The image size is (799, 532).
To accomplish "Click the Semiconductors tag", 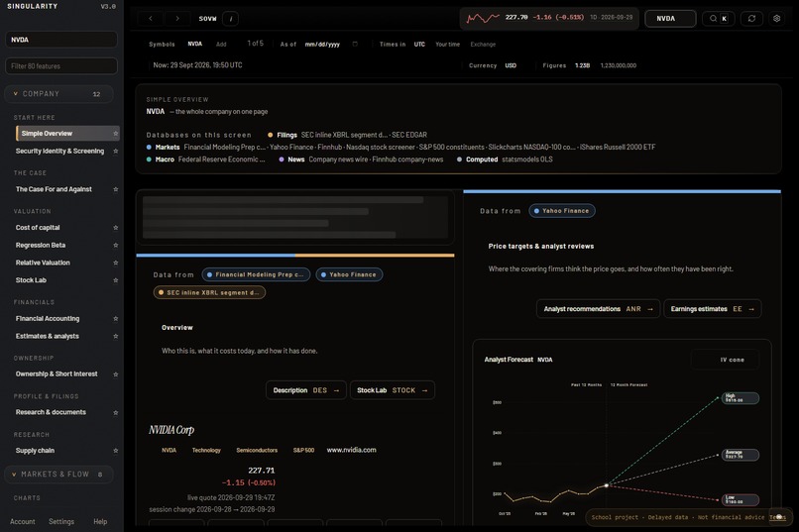I will click(257, 451).
